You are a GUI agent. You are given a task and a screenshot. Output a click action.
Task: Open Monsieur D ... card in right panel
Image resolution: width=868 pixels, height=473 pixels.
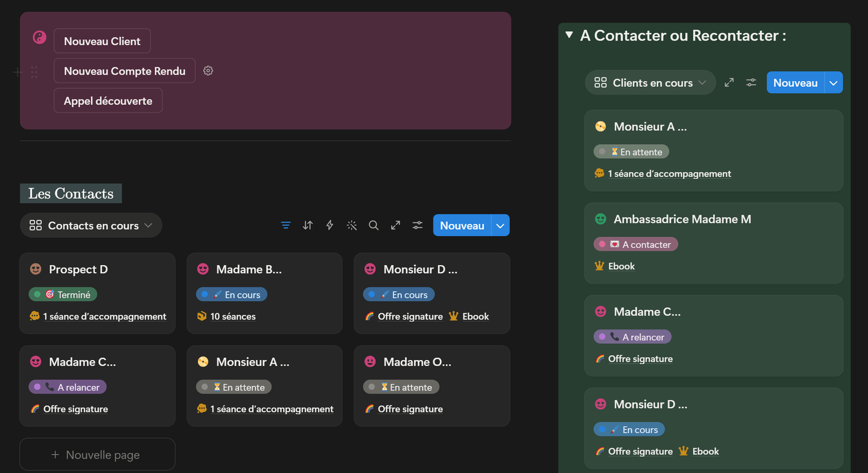click(x=713, y=428)
